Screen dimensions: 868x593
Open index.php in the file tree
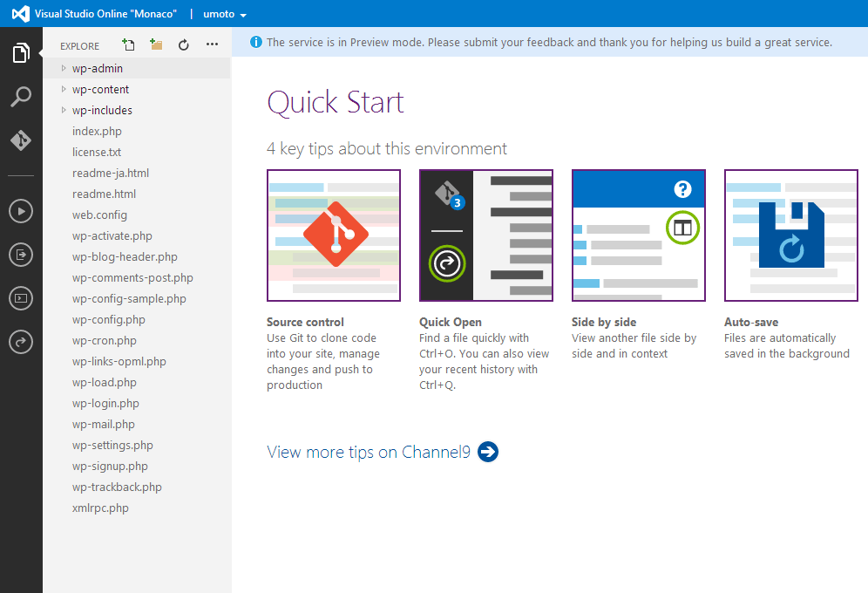pyautogui.click(x=97, y=131)
